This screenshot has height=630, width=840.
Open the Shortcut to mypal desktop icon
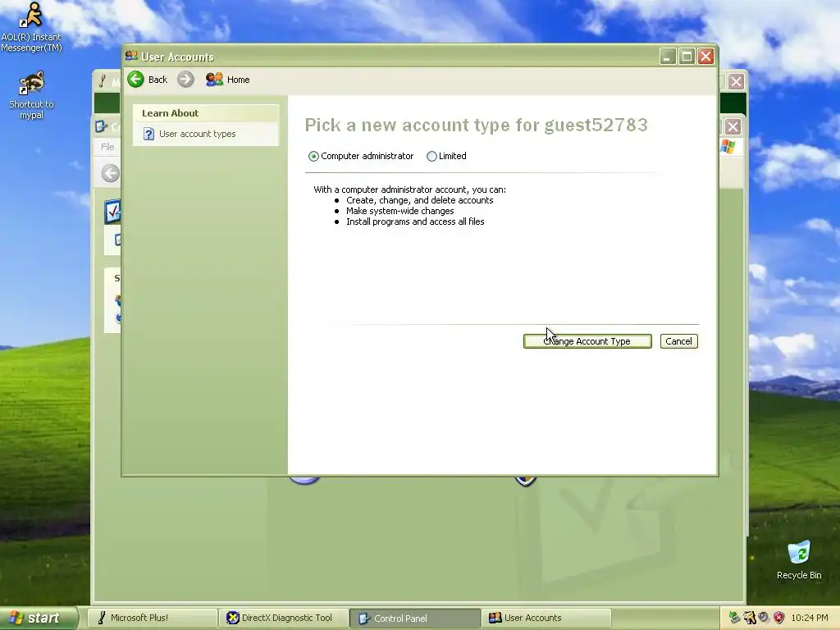(32, 95)
